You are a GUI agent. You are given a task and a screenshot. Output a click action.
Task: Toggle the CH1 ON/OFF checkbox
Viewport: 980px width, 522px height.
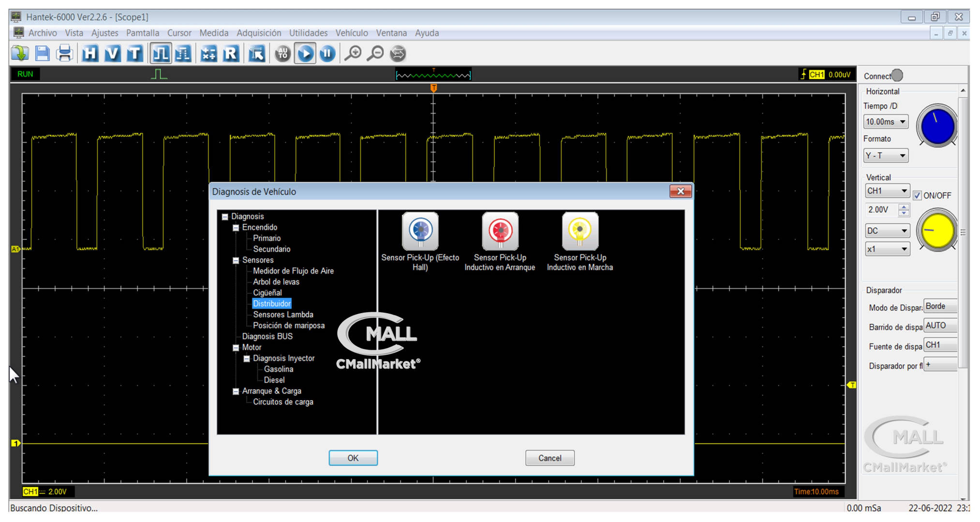(917, 196)
